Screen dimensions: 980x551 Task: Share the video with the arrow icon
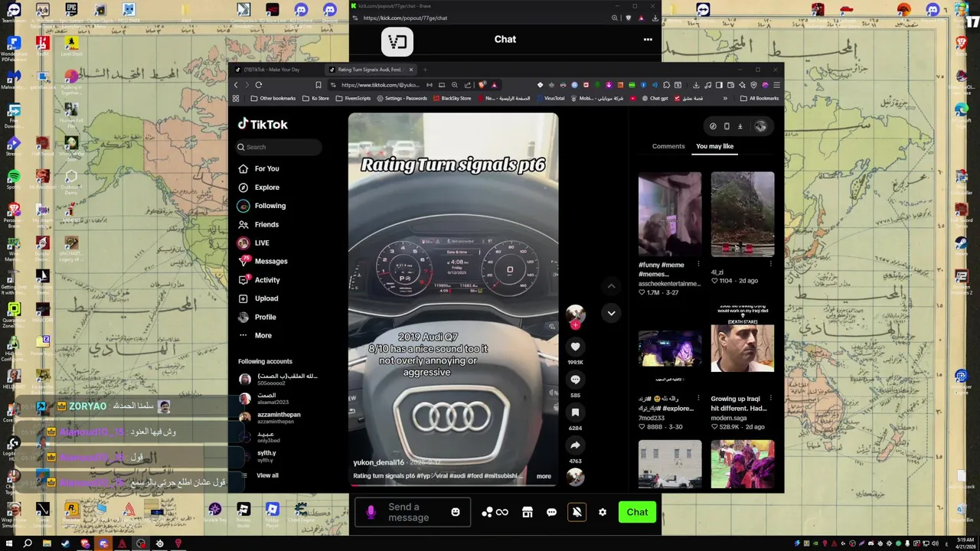[575, 445]
